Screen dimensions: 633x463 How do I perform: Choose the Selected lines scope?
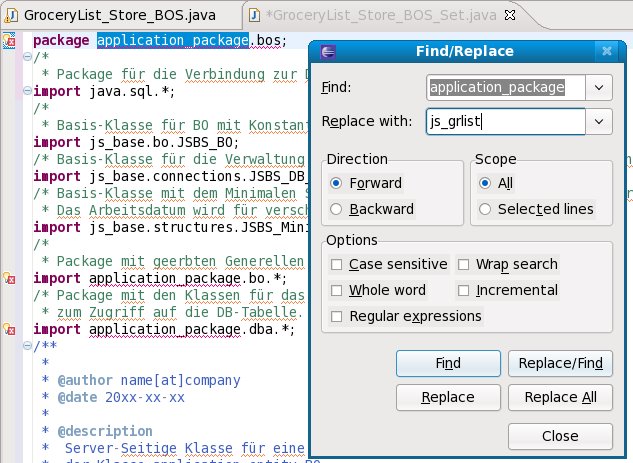tap(485, 209)
